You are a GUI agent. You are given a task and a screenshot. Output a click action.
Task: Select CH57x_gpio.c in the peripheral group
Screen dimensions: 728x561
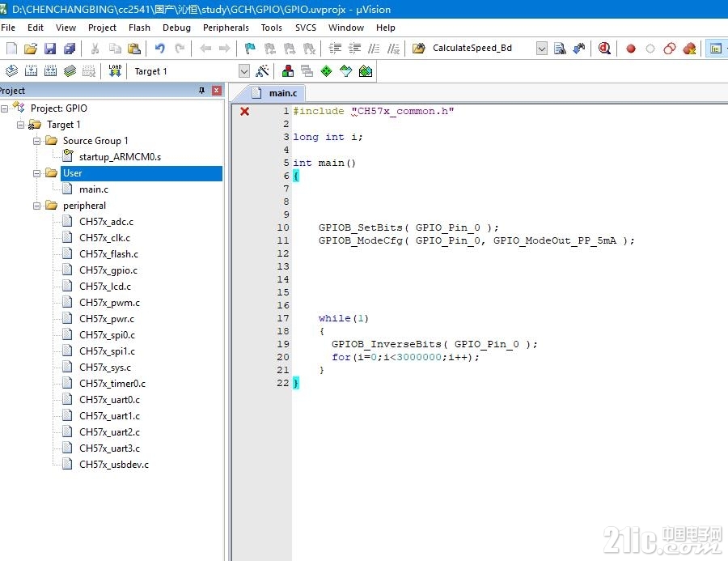(x=108, y=270)
